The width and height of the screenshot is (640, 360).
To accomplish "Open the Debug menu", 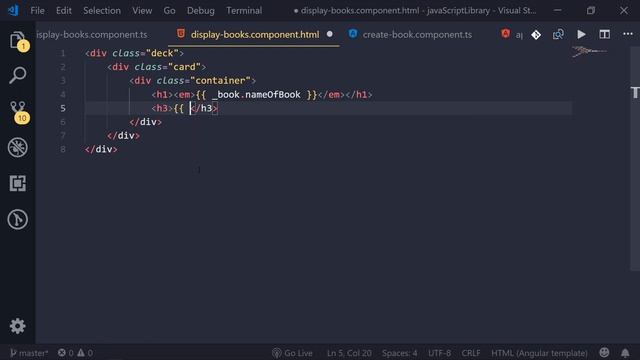I will (x=200, y=11).
